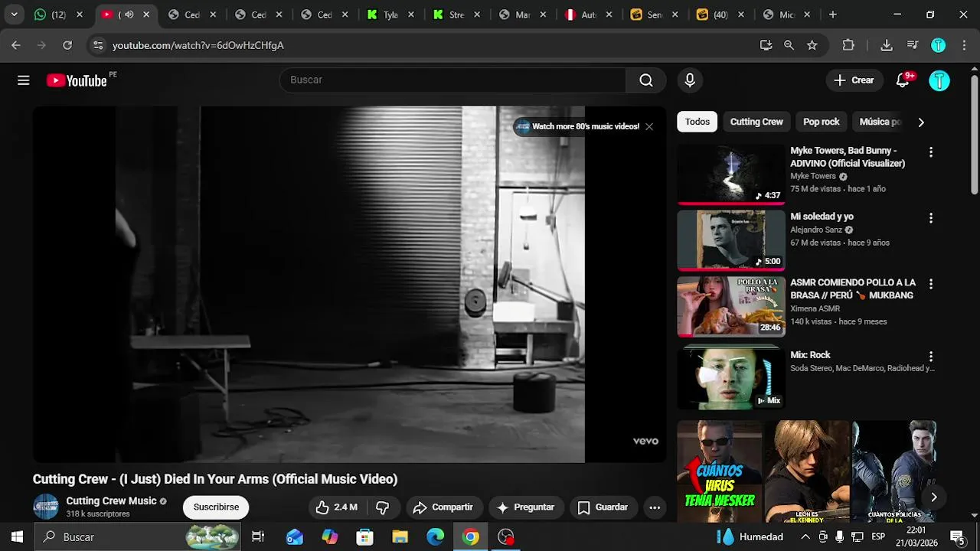Open the YouTube guide hamburger menu
The height and width of the screenshot is (551, 980).
24,80
